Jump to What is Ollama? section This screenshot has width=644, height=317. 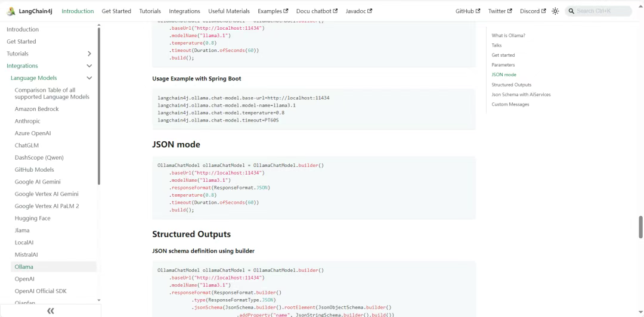click(509, 35)
